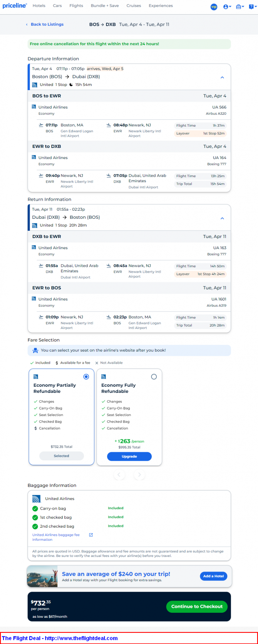Click United Airlines logo in Baggage Information
Image resolution: width=258 pixels, height=644 pixels.
37,499
